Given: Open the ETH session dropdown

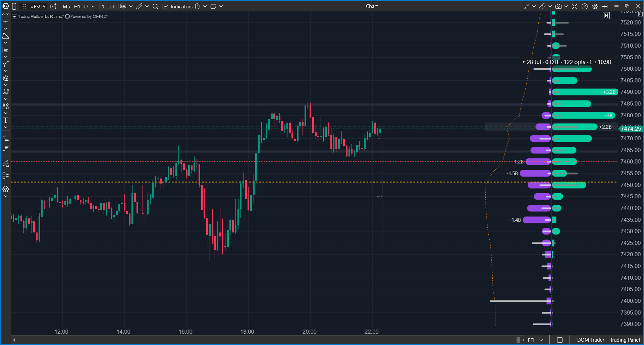Looking at the screenshot, I should (535, 340).
